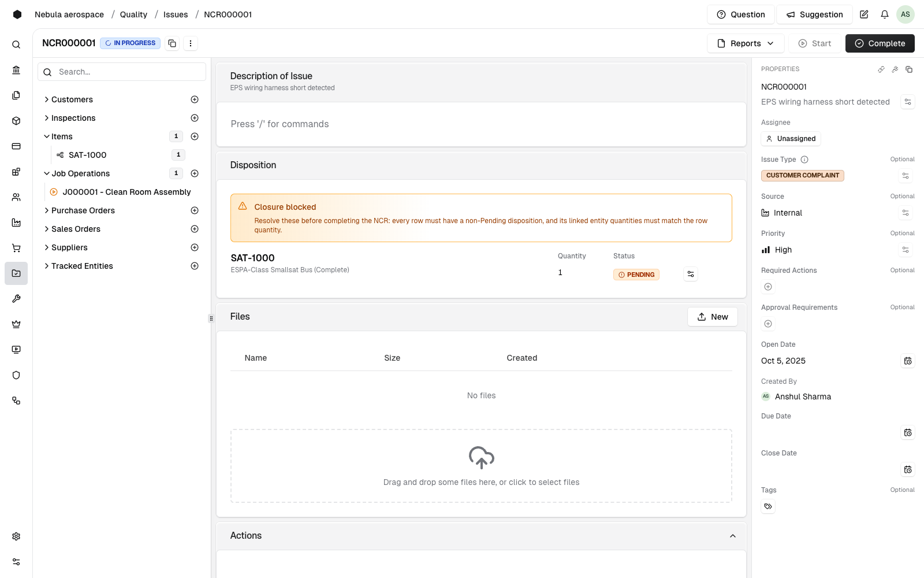Image resolution: width=924 pixels, height=578 pixels.
Task: Expand the Tracked Entities section
Action: 47,266
